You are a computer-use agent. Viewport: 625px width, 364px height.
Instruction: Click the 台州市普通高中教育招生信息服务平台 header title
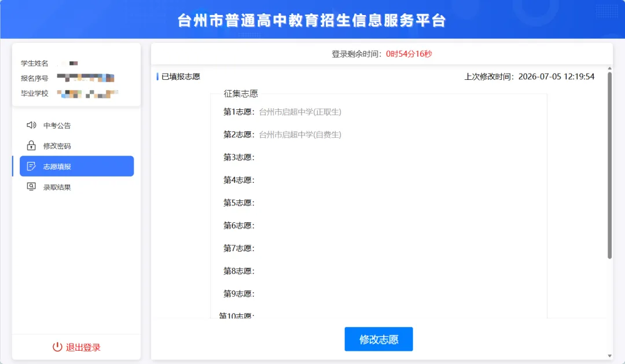(312, 20)
